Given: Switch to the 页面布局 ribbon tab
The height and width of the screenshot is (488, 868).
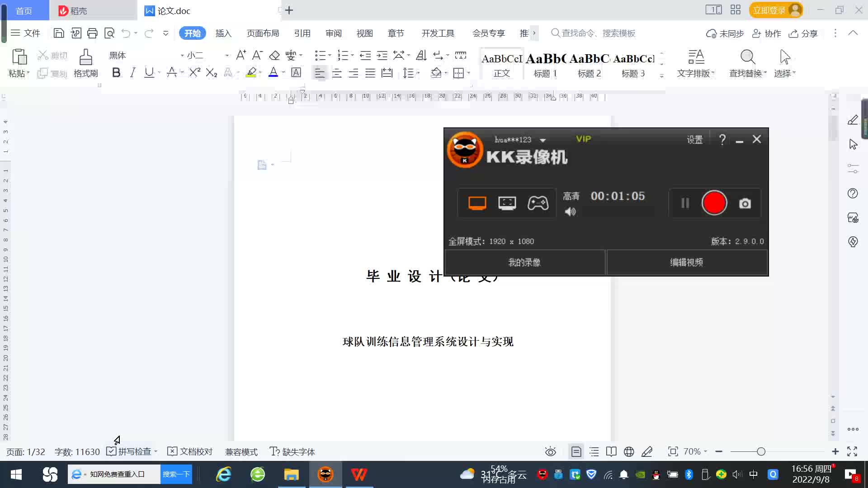Looking at the screenshot, I should point(263,33).
